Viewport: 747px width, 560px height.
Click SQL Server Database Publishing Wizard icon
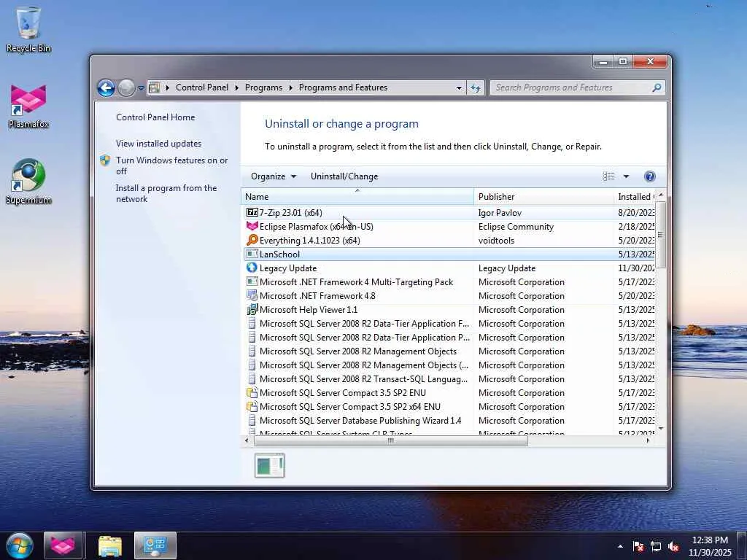tap(252, 420)
